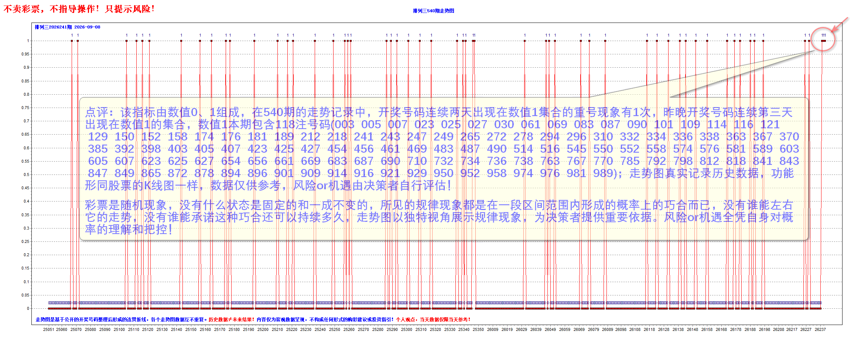Click the number 550 in the comment box
This screenshot has height=342, width=868.
point(603,149)
